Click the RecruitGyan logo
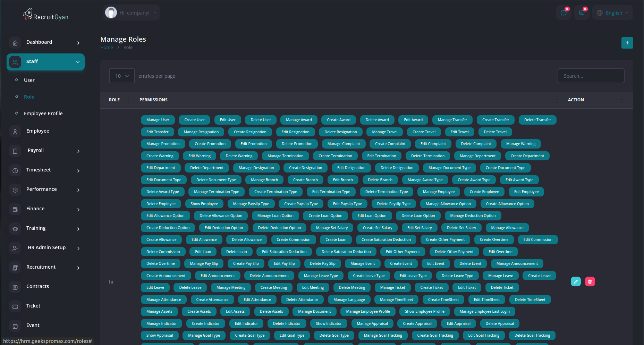Screen dimensions: 644x345 (46, 15)
